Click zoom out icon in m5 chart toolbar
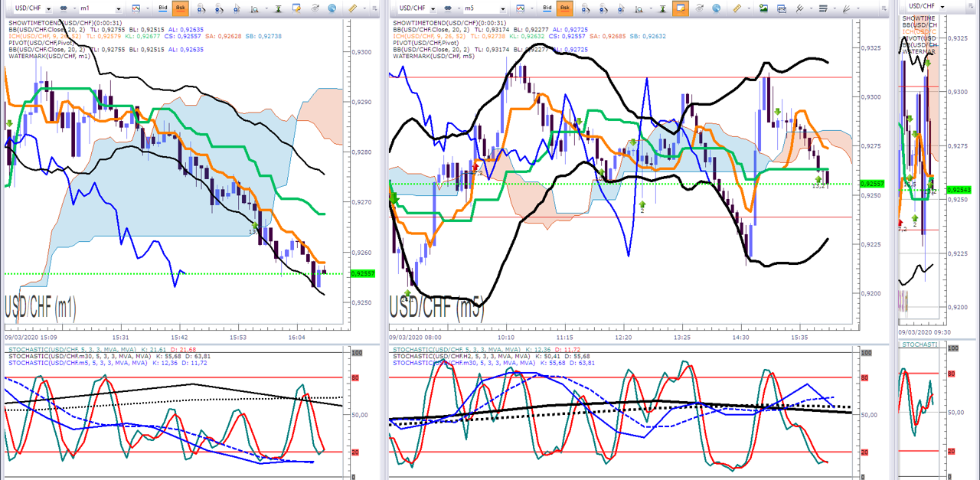The width and height of the screenshot is (980, 480). pyautogui.click(x=603, y=8)
